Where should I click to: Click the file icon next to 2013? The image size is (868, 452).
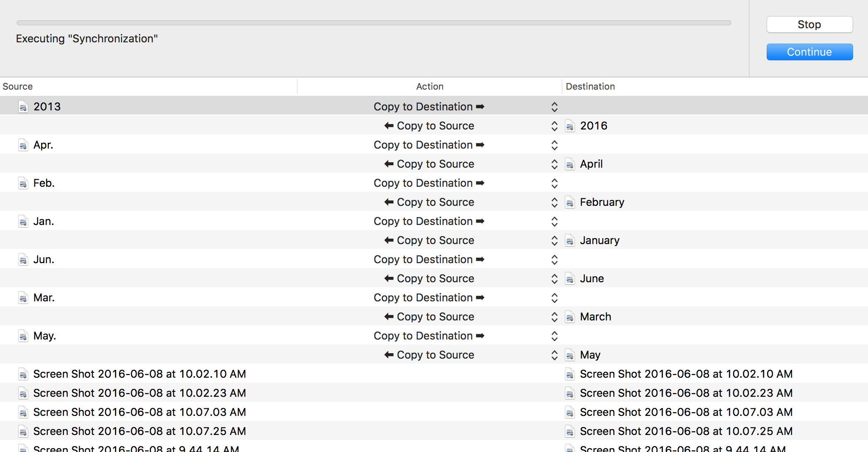[x=23, y=107]
